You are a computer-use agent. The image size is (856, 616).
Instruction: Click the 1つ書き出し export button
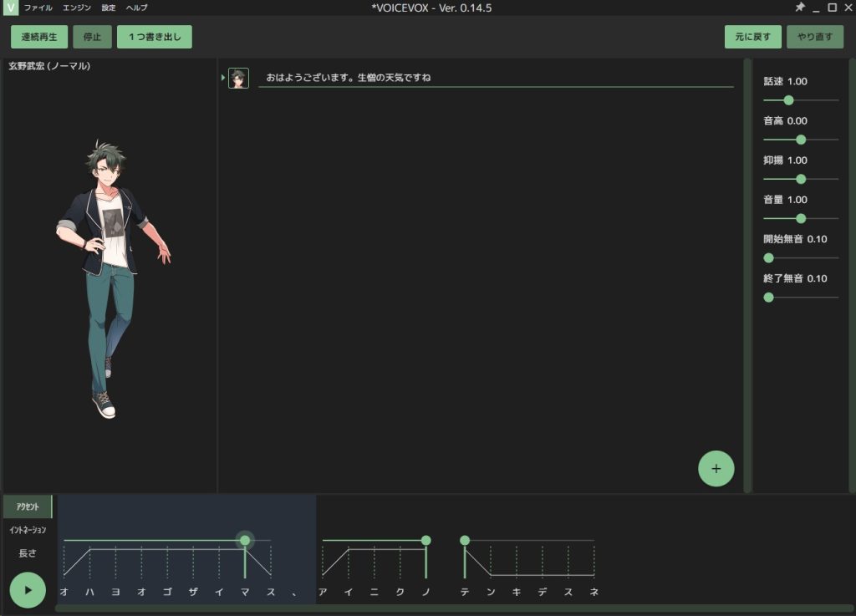pyautogui.click(x=155, y=37)
